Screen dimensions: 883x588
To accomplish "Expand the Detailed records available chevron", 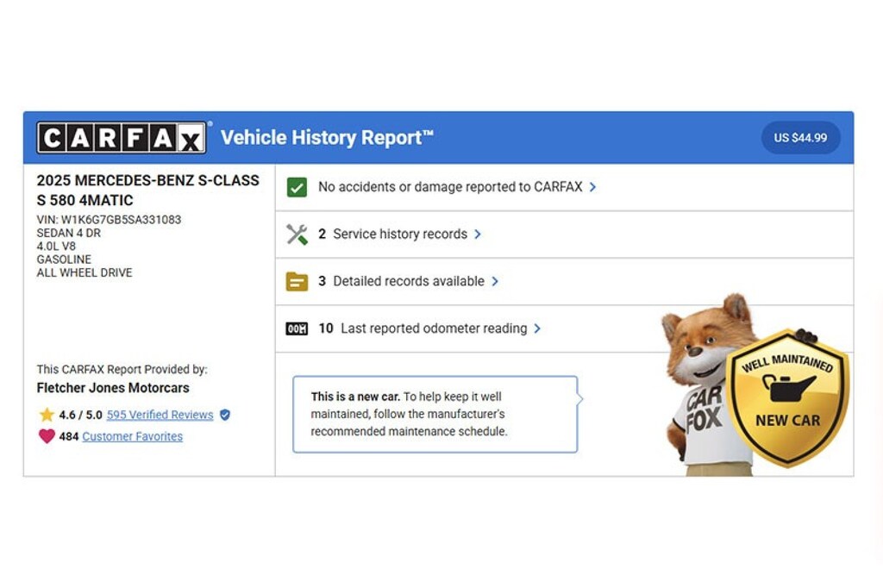I will (495, 281).
